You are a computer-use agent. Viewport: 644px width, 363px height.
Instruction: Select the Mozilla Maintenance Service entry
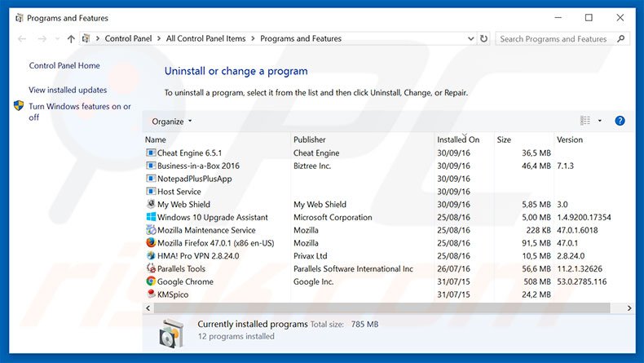(206, 230)
